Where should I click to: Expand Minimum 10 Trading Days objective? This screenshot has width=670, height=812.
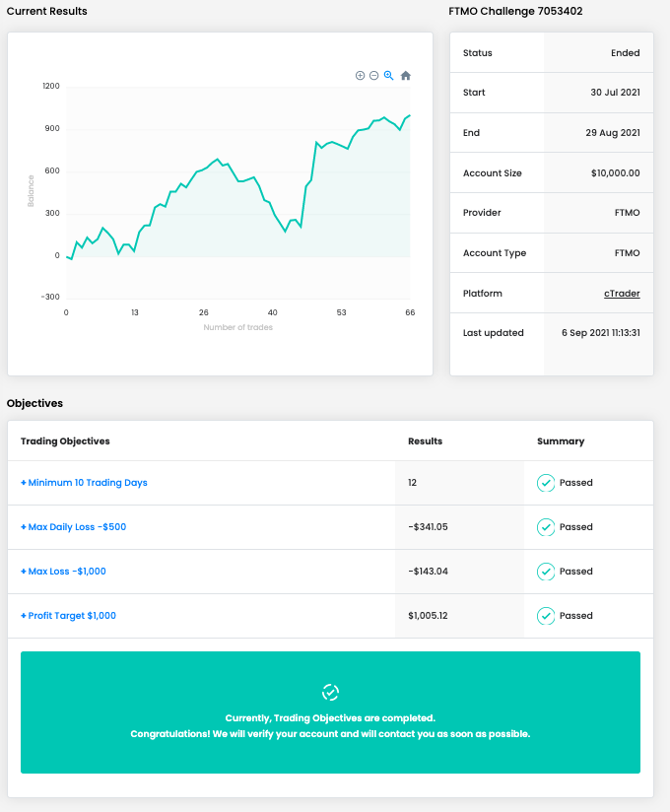(84, 483)
